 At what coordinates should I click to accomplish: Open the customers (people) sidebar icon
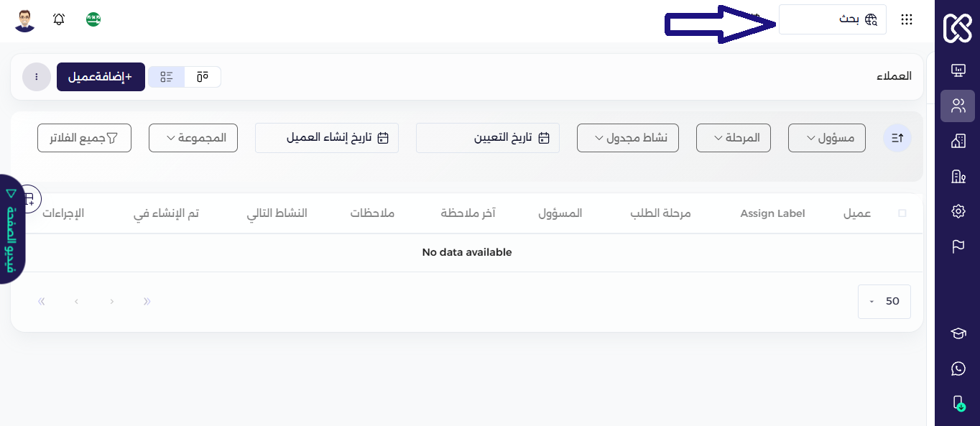(958, 106)
